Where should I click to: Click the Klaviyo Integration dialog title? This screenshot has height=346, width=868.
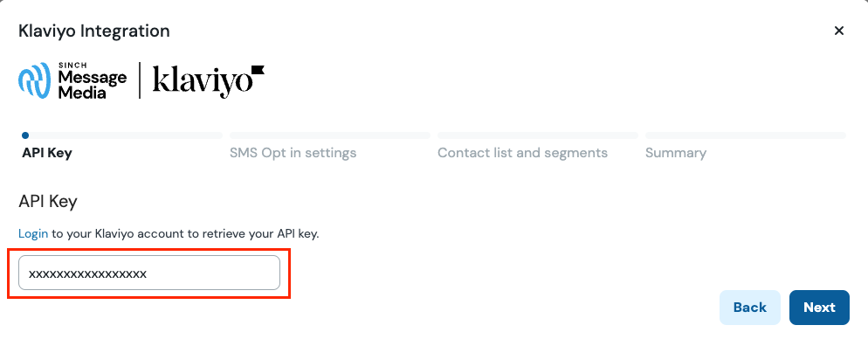(94, 31)
